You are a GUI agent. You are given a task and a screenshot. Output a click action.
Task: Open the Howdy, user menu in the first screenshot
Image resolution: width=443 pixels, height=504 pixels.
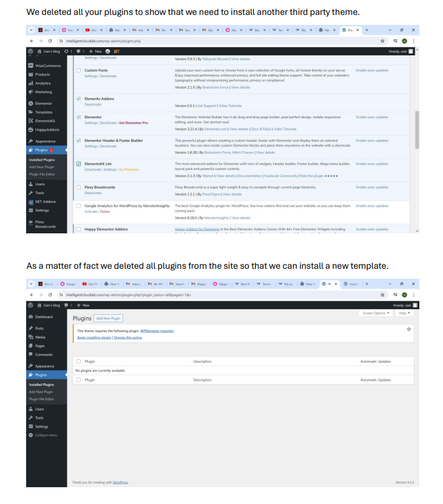[x=400, y=52]
